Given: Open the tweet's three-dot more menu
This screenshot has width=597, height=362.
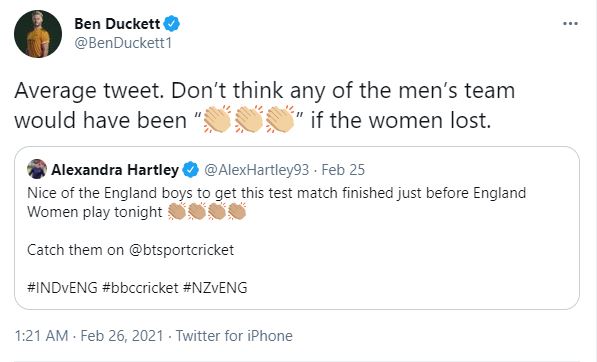Looking at the screenshot, I should click(570, 24).
